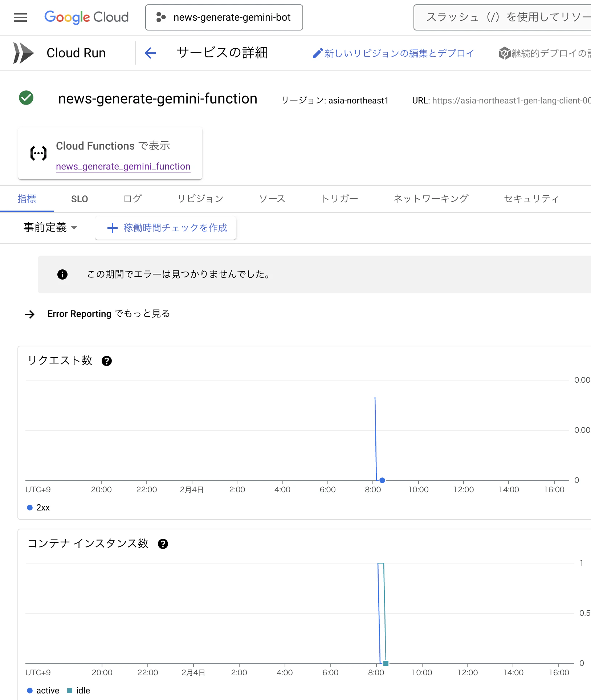The height and width of the screenshot is (700, 591).
Task: Click the Google Cloud logo
Action: click(86, 17)
